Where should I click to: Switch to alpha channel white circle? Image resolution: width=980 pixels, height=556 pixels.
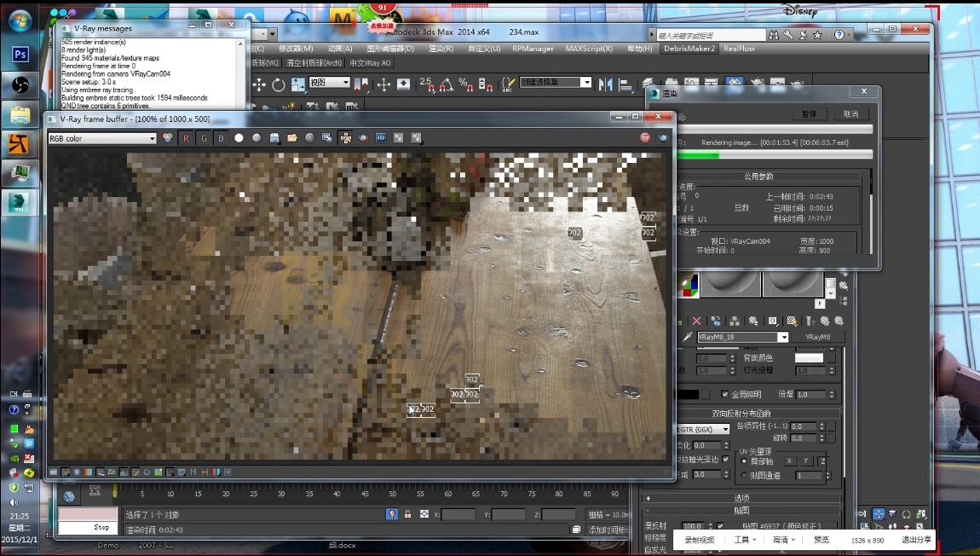239,137
